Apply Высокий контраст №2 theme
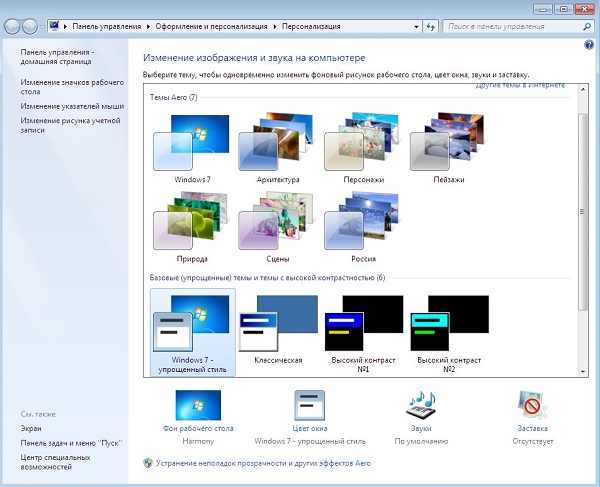 (x=449, y=334)
